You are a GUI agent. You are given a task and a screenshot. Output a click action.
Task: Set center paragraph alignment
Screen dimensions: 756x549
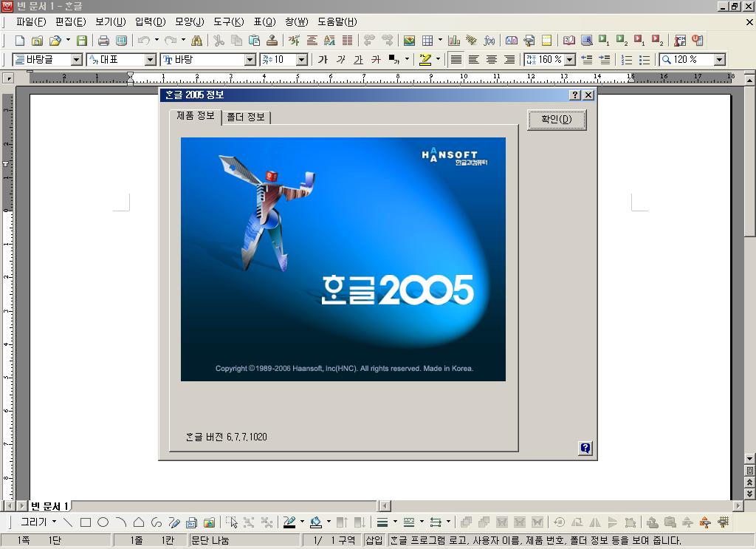pos(491,60)
